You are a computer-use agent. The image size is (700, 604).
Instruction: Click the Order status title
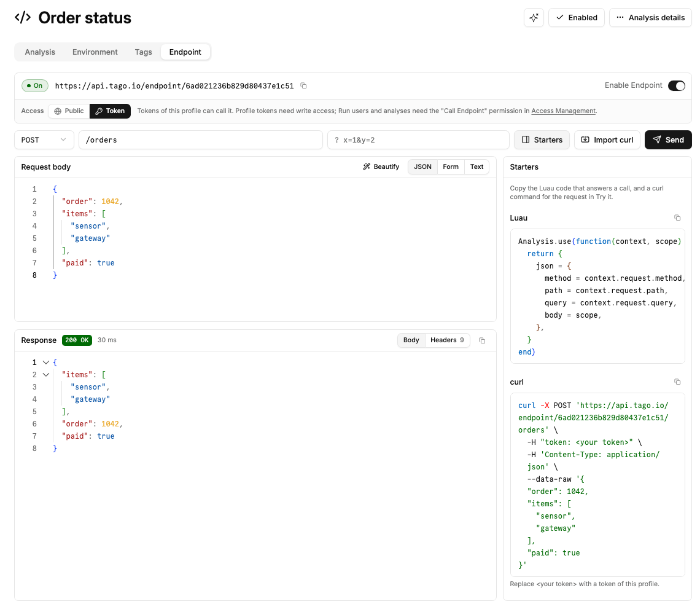85,18
